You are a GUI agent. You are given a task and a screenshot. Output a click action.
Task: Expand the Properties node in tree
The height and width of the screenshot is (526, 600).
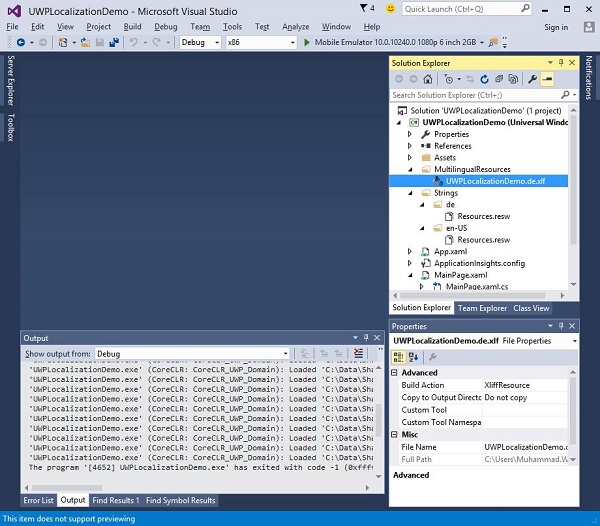tap(409, 134)
